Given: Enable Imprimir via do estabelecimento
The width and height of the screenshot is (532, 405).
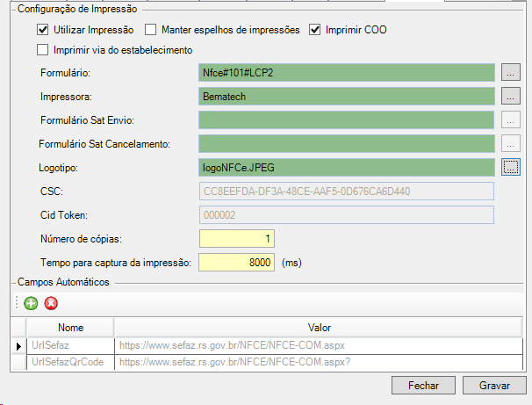Looking at the screenshot, I should click(x=44, y=50).
